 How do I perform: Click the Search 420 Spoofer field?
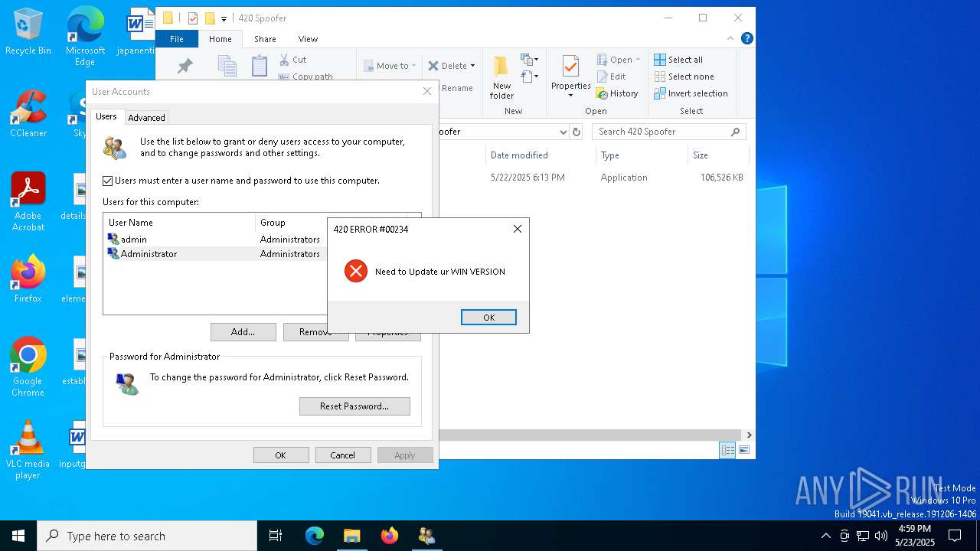(x=668, y=132)
